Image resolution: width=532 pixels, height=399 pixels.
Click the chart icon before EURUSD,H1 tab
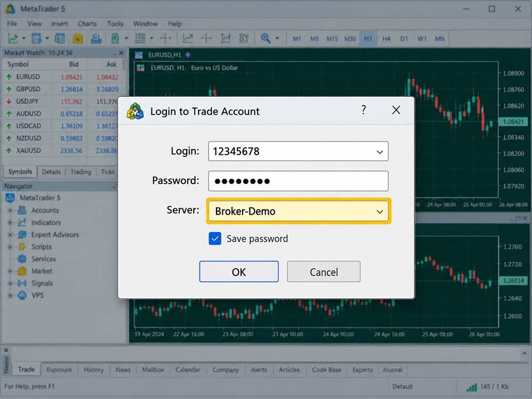[139, 55]
